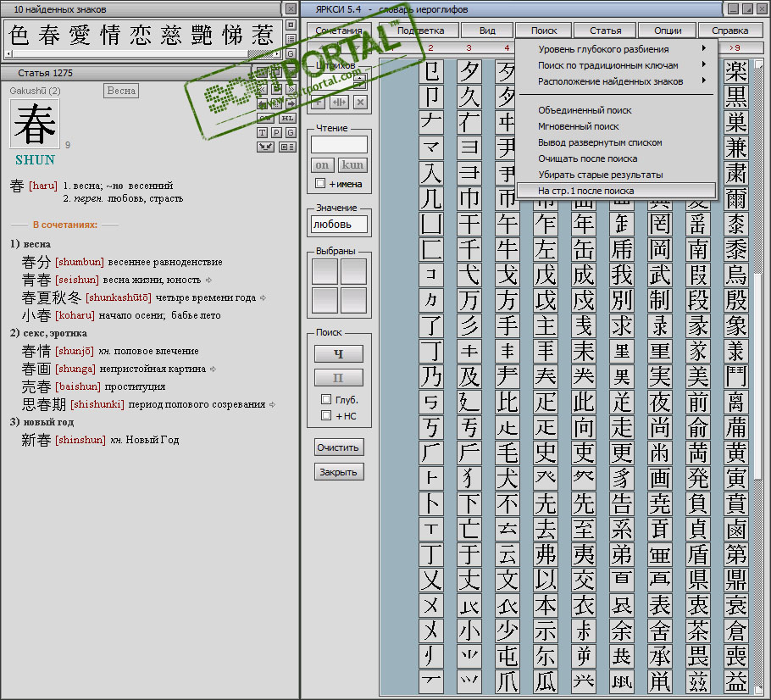Toggle the kun reading button
The image size is (771, 700).
pyautogui.click(x=352, y=165)
